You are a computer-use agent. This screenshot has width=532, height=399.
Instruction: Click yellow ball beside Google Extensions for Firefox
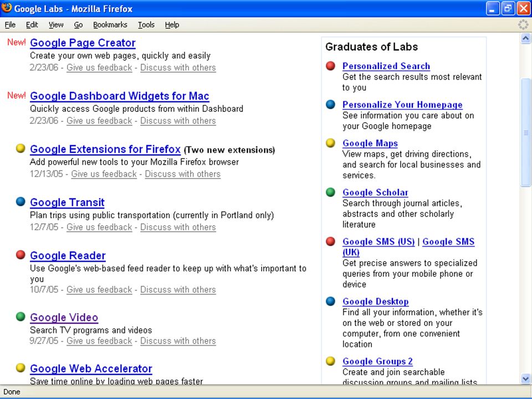[21, 149]
